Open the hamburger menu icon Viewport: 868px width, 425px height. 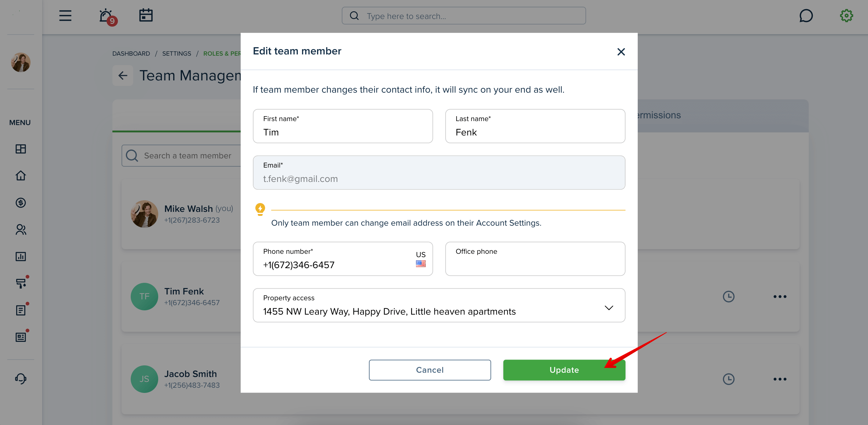(x=65, y=16)
